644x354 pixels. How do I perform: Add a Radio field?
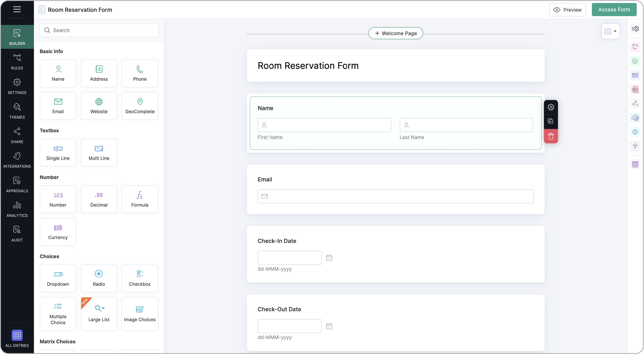(99, 278)
